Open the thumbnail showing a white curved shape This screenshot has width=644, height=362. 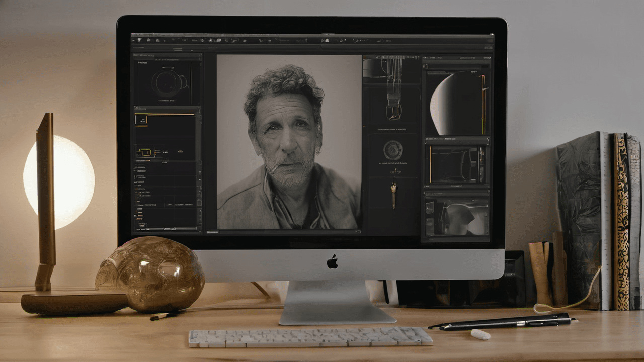457,102
